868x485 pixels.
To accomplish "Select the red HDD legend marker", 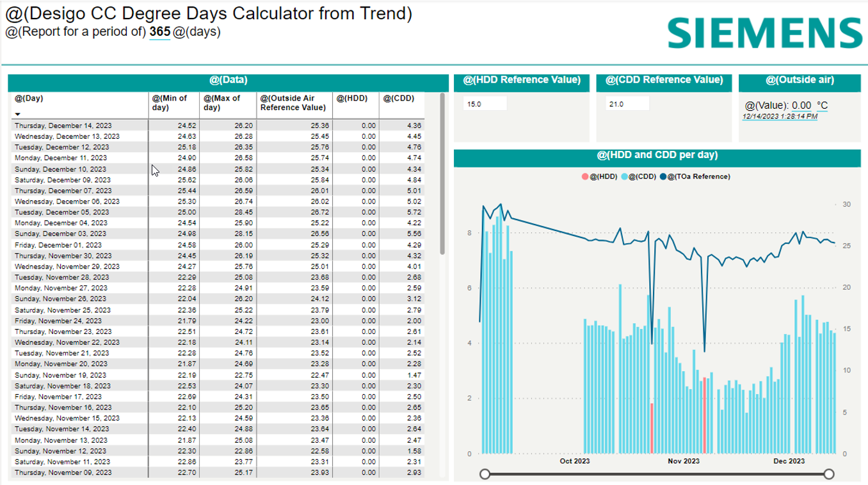I will click(x=585, y=176).
